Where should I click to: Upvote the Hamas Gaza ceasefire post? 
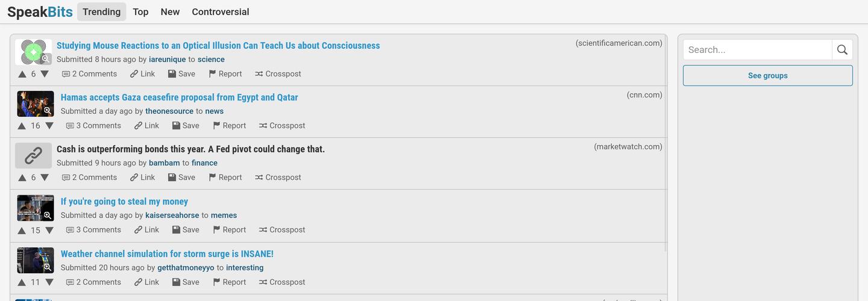[22, 126]
